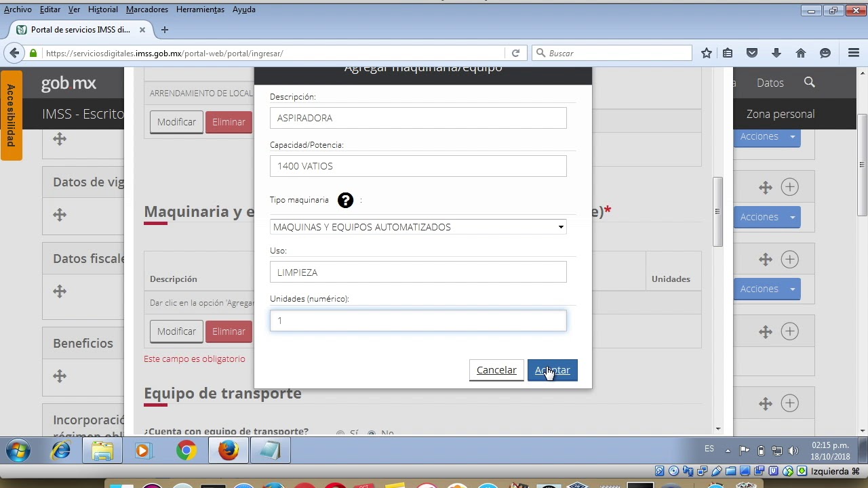Viewport: 868px width, 488px height.
Task: Close the Portal de servicios IMSS tab
Action: (142, 30)
